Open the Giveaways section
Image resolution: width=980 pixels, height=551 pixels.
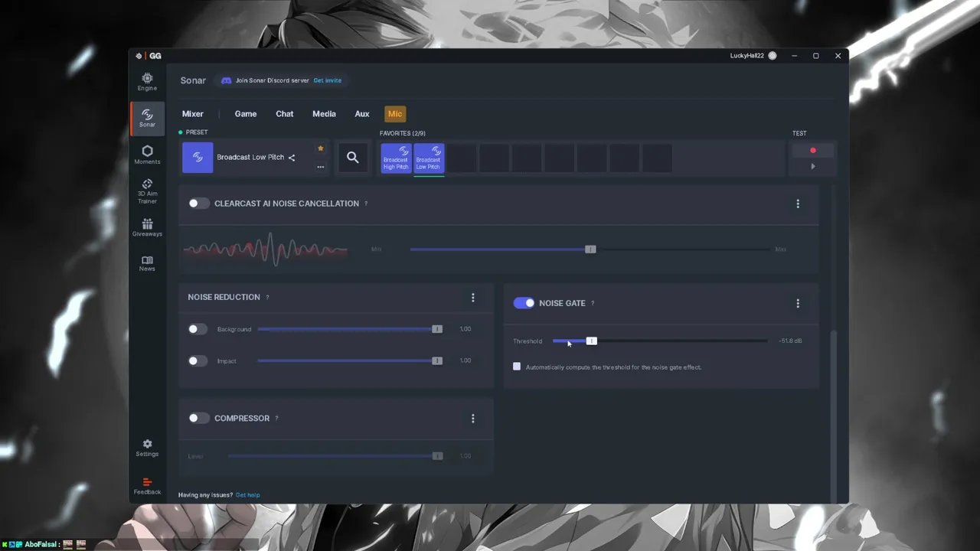click(147, 227)
